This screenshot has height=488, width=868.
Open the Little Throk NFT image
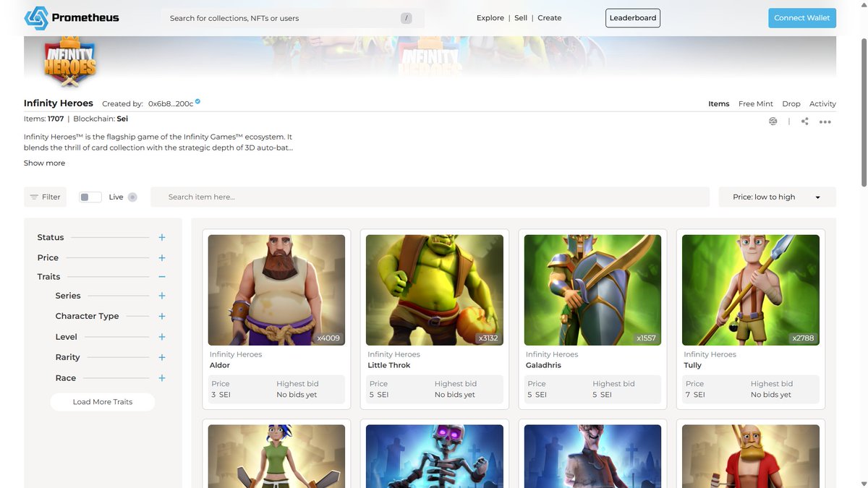(435, 290)
